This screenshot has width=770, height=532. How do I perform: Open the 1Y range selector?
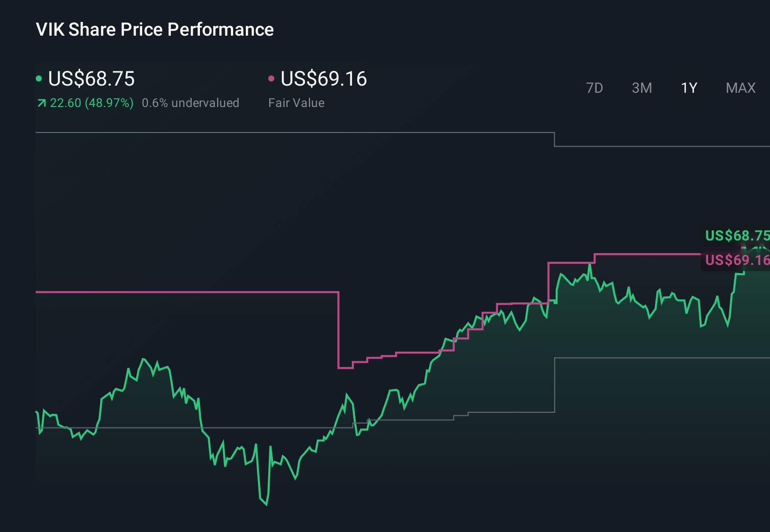[688, 88]
